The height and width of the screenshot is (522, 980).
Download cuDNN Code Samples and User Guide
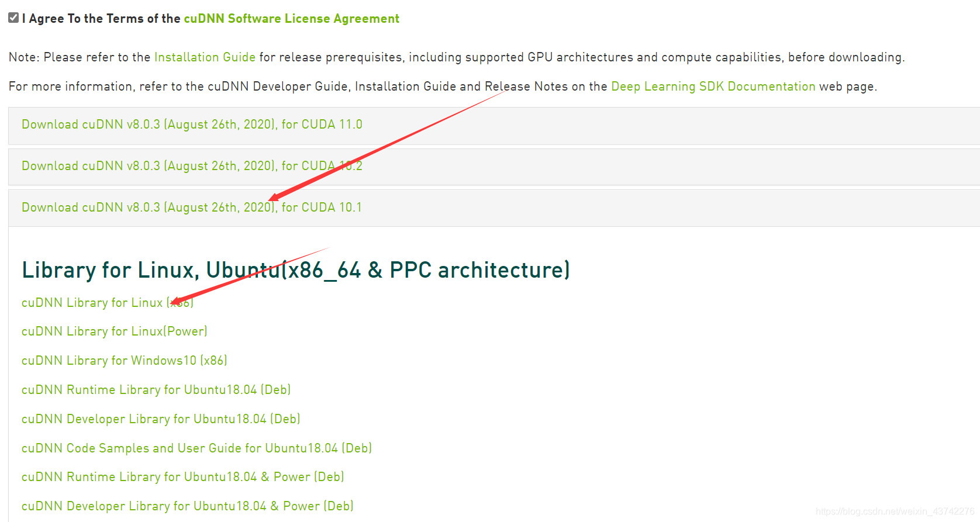196,448
